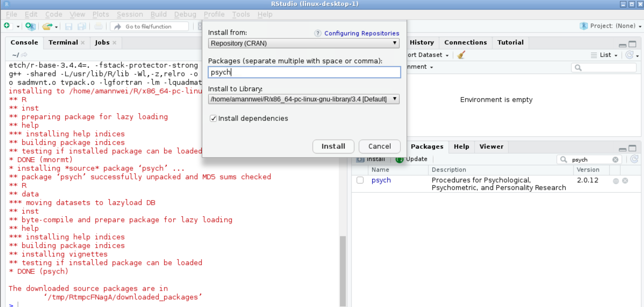Check the psych package checkbox

pyautogui.click(x=360, y=180)
